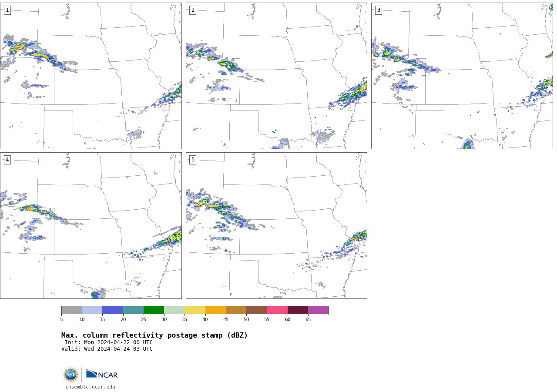557x392 pixels.
Task: Click the panel number label 3
Action: 379,10
